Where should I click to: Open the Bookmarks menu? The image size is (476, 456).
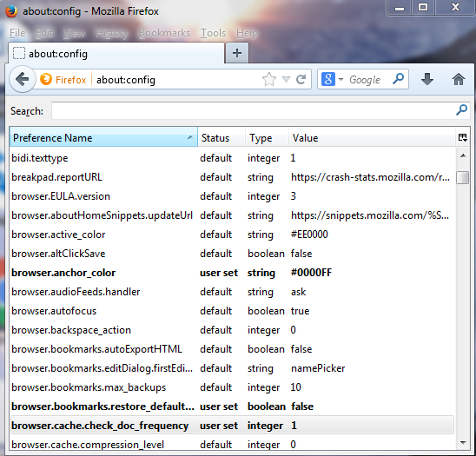[164, 33]
